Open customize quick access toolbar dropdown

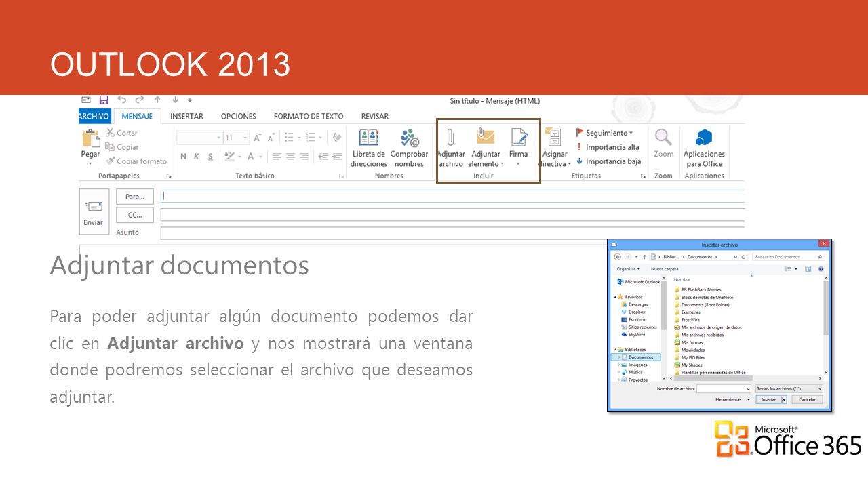[190, 100]
